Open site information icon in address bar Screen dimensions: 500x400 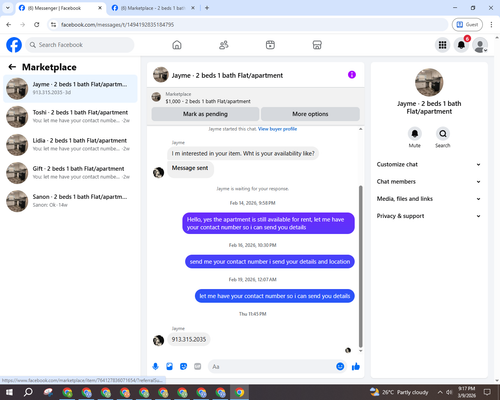(53, 24)
